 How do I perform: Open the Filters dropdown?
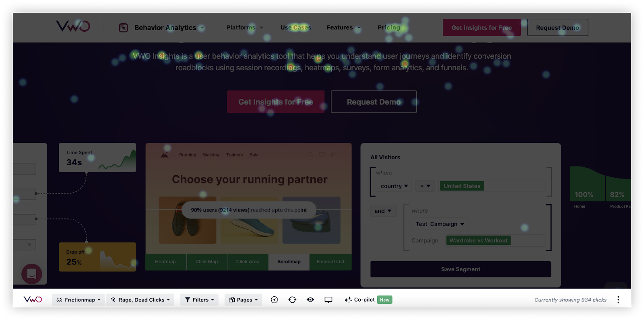coord(199,300)
